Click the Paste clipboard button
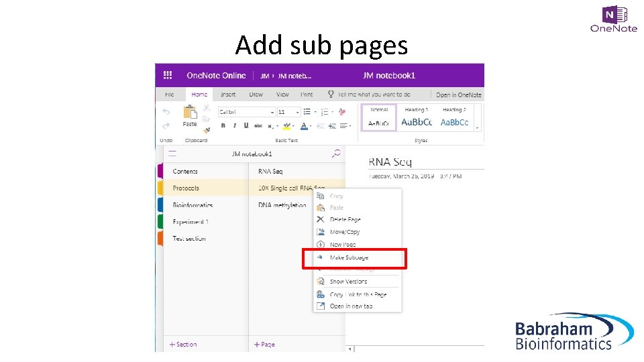Image resolution: width=644 pixels, height=362 pixels. (x=190, y=116)
